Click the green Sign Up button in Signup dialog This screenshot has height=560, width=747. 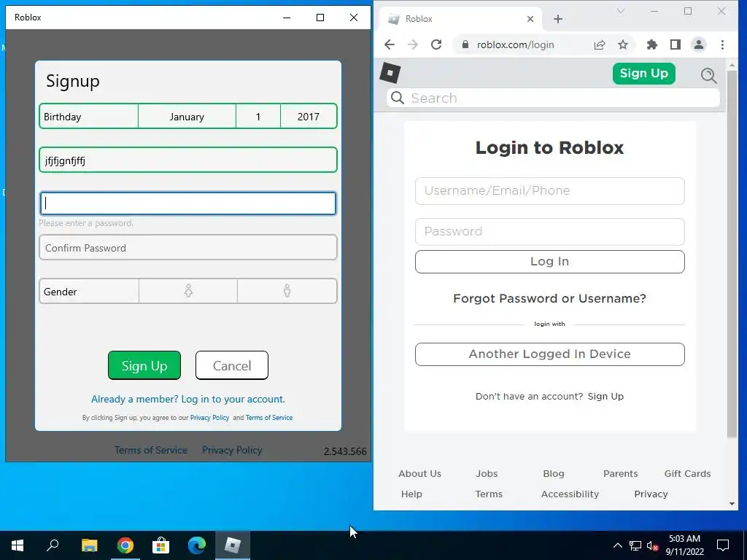(x=144, y=365)
